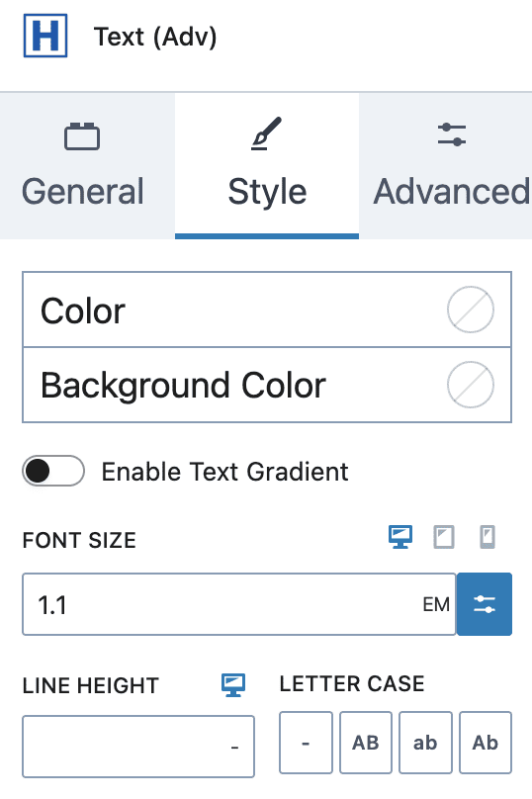Open line height unit selector dash

[235, 748]
